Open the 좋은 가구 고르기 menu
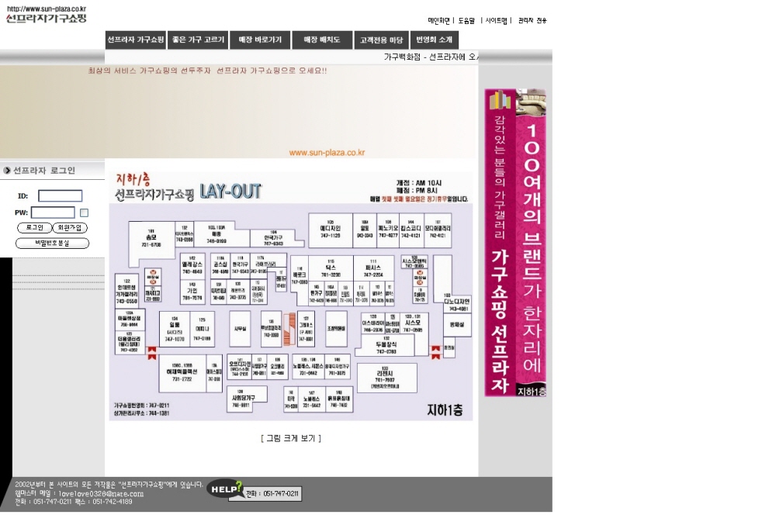The width and height of the screenshot is (776, 532). pos(198,40)
